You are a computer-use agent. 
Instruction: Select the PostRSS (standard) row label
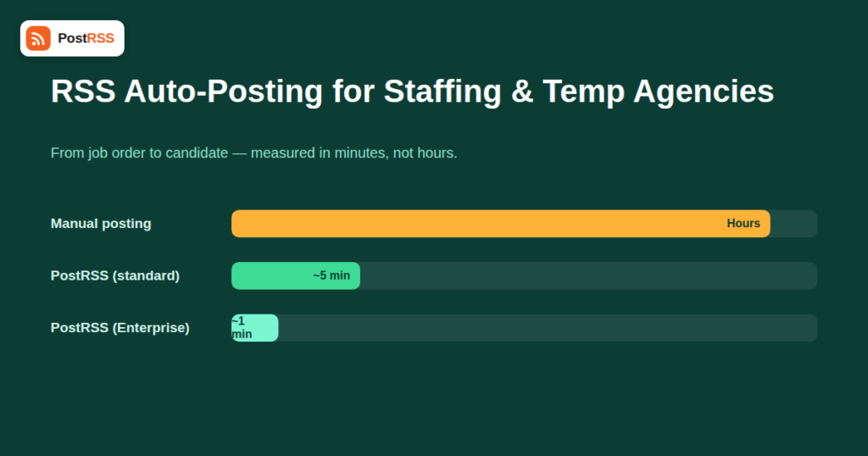[x=115, y=275]
